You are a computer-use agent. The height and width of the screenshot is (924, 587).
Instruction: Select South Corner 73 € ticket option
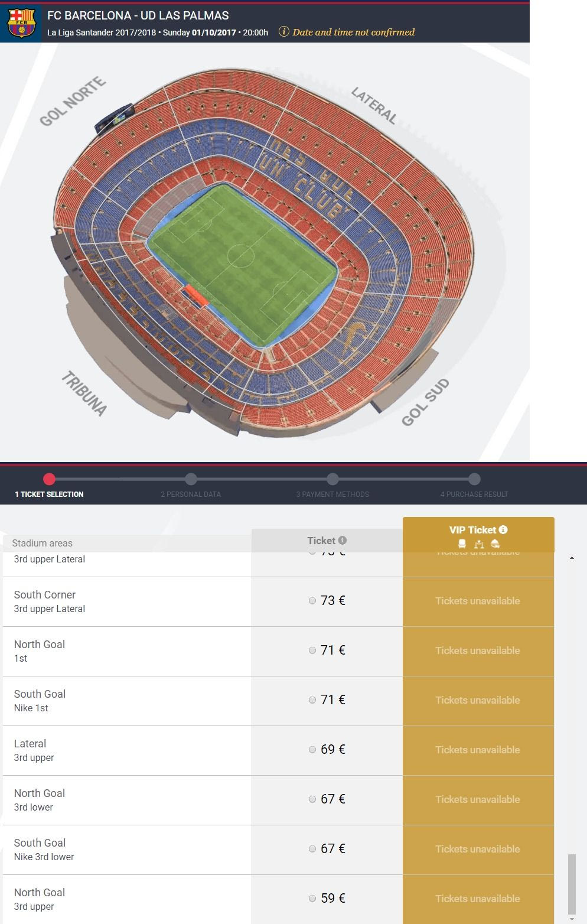312,601
